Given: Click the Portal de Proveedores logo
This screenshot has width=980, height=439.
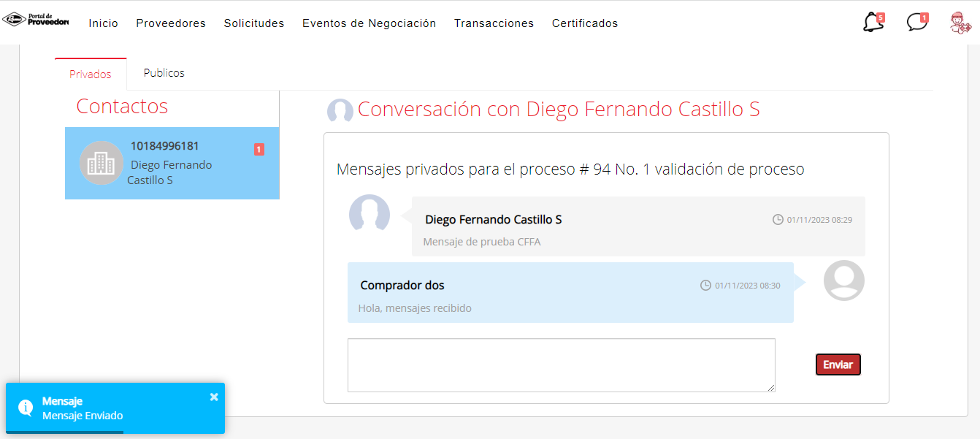Looking at the screenshot, I should pos(35,20).
